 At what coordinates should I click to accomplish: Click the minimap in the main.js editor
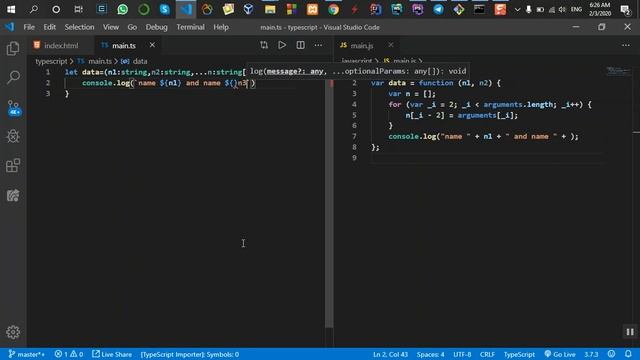point(618,72)
